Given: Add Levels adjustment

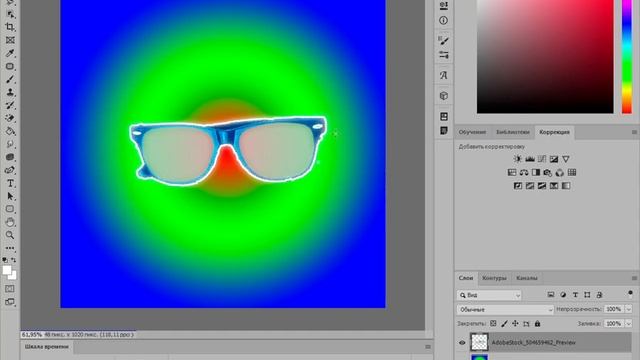Looking at the screenshot, I should click(x=530, y=159).
